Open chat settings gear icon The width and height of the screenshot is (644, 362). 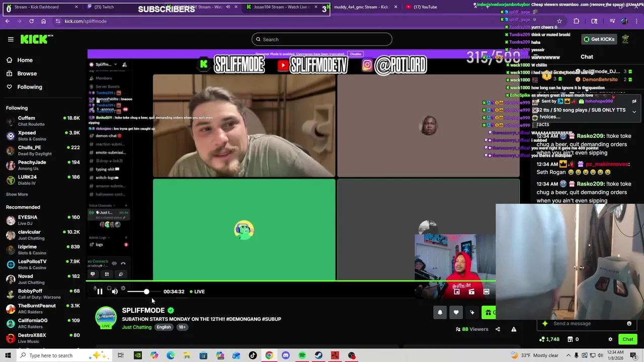610,339
